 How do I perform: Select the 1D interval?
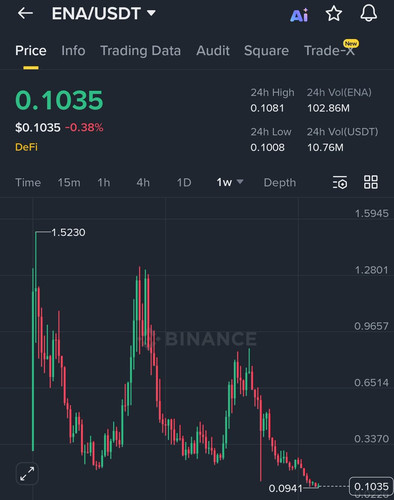tap(184, 183)
